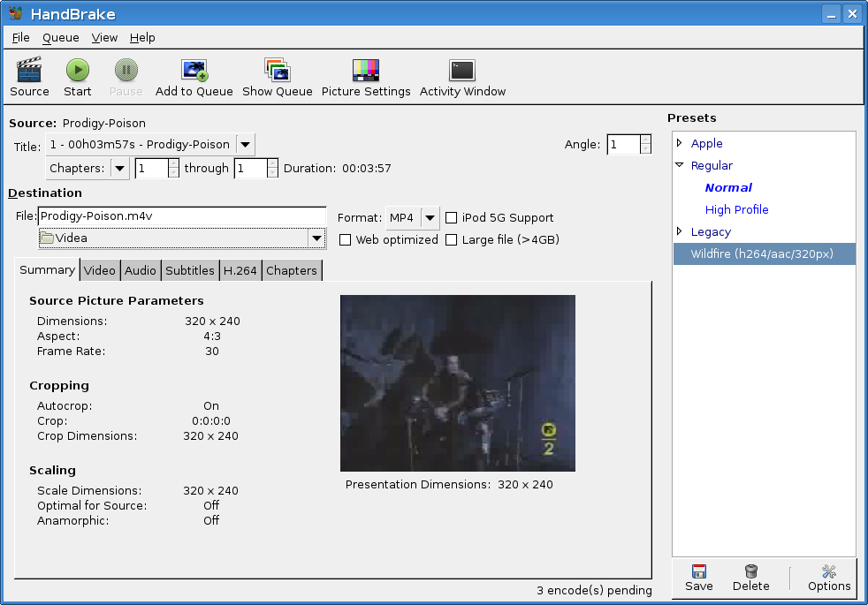Screen dimensions: 868x605
Task: Switch to the H.264 tab
Action: (240, 270)
